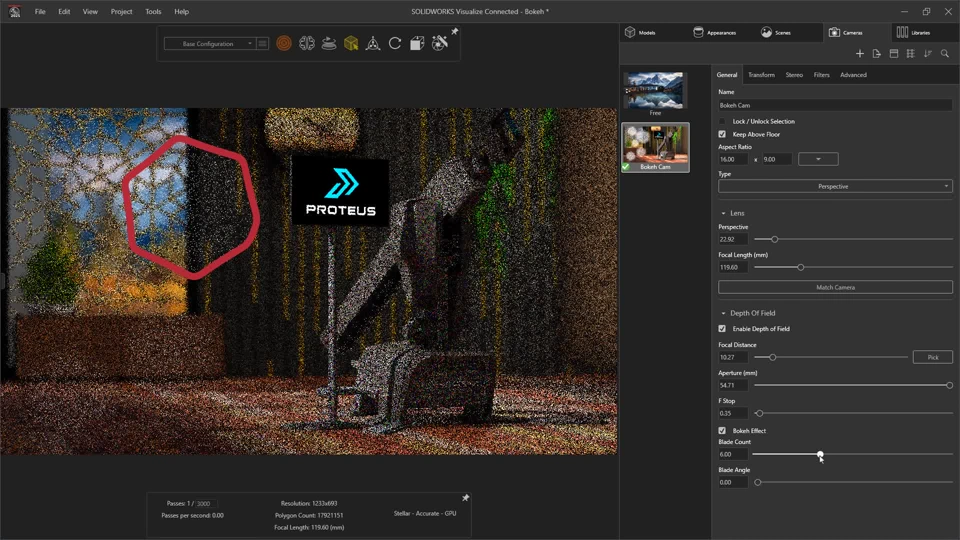Click the circular refresh arrow icon

[395, 44]
